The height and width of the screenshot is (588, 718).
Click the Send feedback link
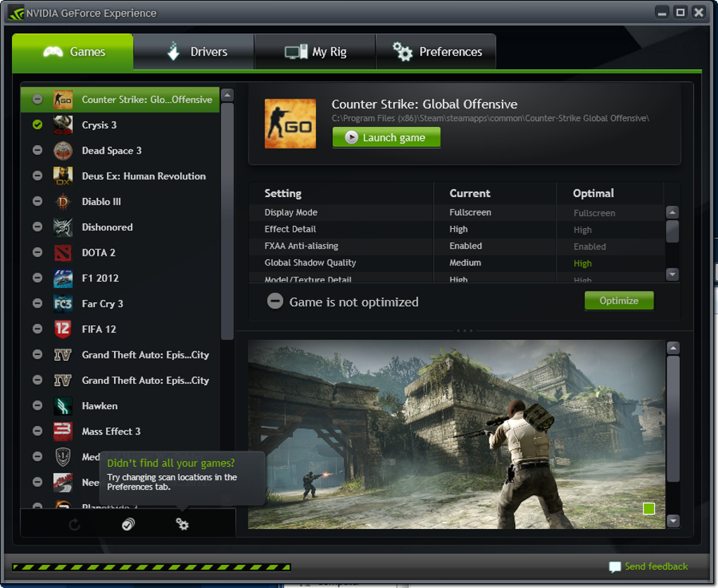click(656, 566)
